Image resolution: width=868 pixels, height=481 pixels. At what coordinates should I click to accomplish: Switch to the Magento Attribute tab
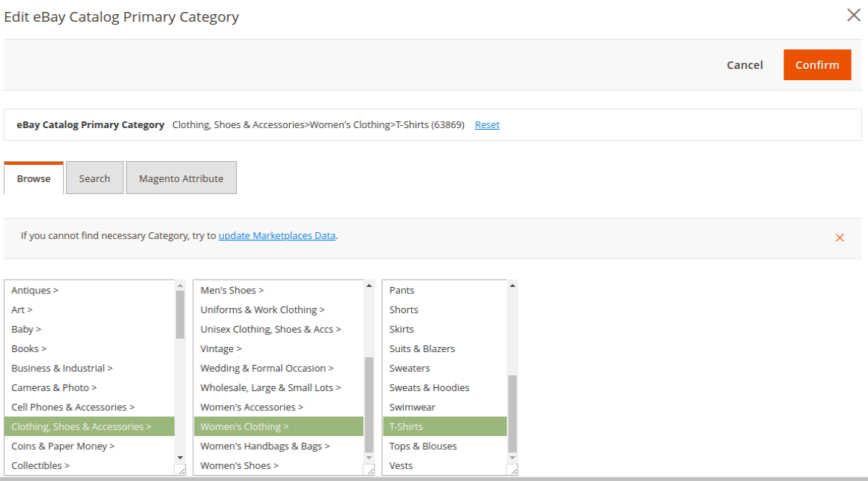click(x=181, y=178)
